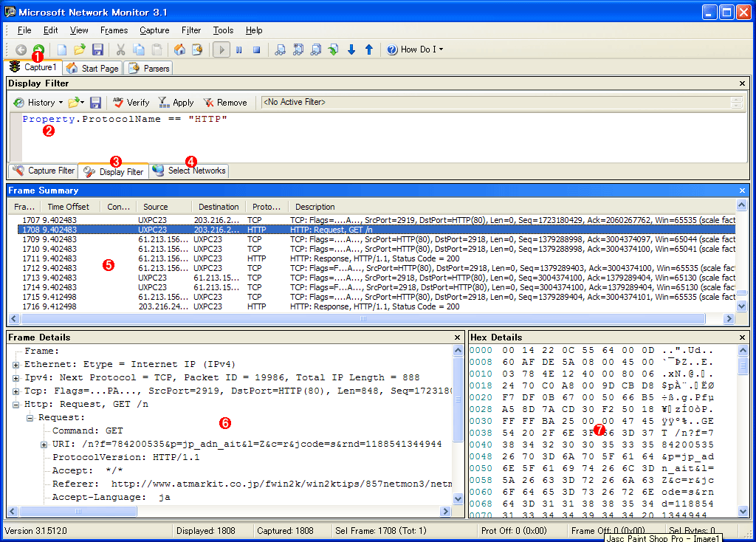Click the Go To Frame green arrow icon
The image size is (756, 542).
(334, 49)
